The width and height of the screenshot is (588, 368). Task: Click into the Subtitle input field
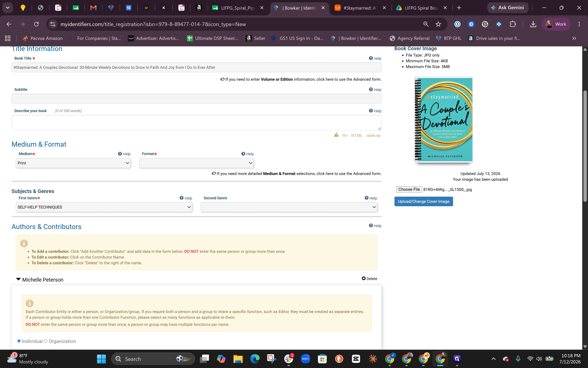click(x=196, y=99)
